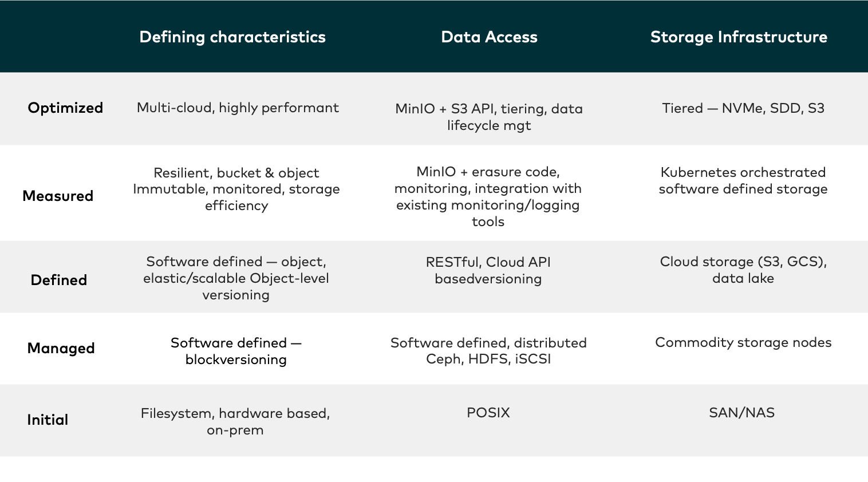Screen dimensions: 868x482
Task: Select the dimmed "Ceph, HDFS, iSCSI" cell
Action: pyautogui.click(x=488, y=350)
